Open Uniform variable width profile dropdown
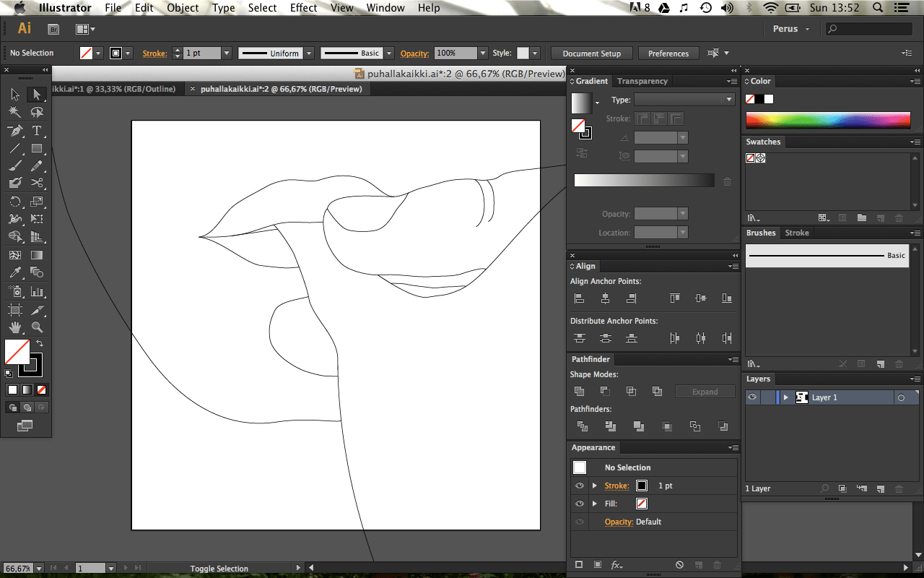The image size is (924, 578). click(309, 53)
